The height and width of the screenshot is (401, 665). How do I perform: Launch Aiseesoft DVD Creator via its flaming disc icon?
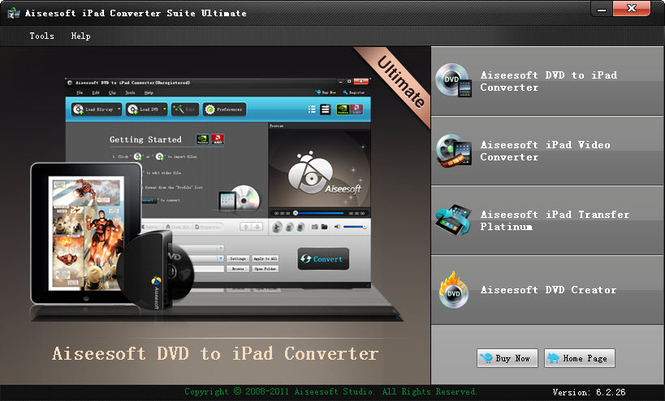click(x=453, y=290)
